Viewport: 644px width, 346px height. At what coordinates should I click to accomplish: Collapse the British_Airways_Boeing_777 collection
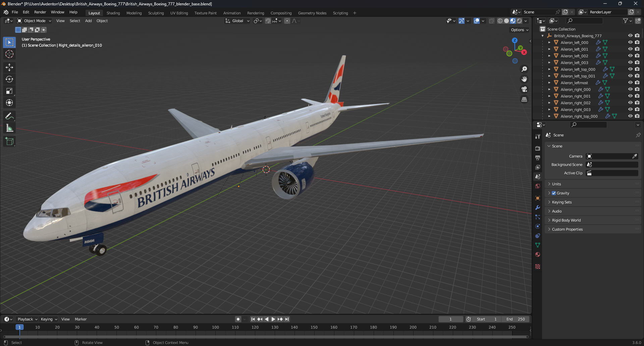click(x=543, y=36)
